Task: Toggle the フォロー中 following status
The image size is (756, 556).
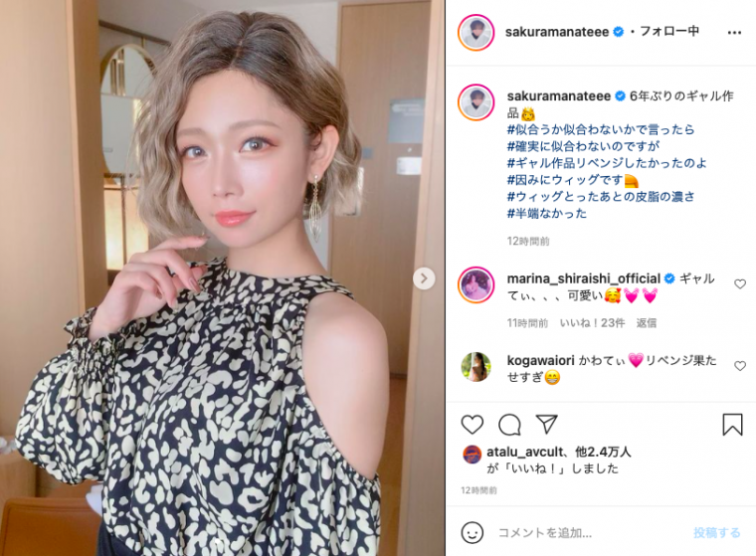Action: [669, 32]
